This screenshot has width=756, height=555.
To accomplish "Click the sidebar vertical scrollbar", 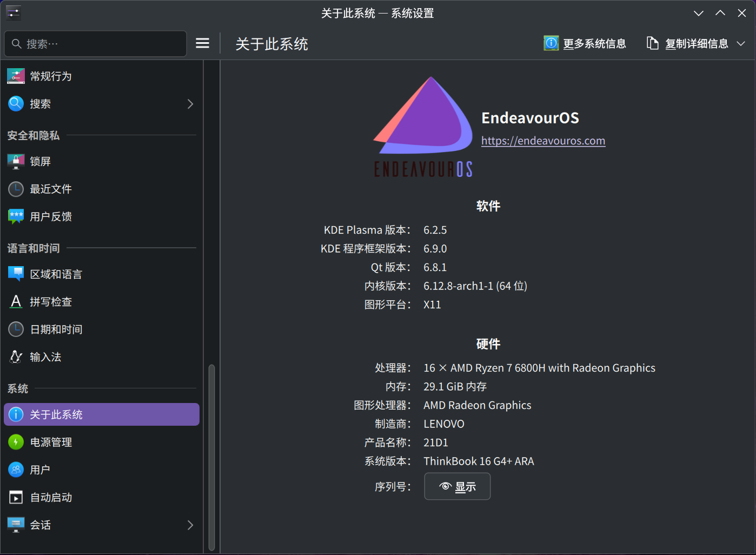I will pos(211,457).
